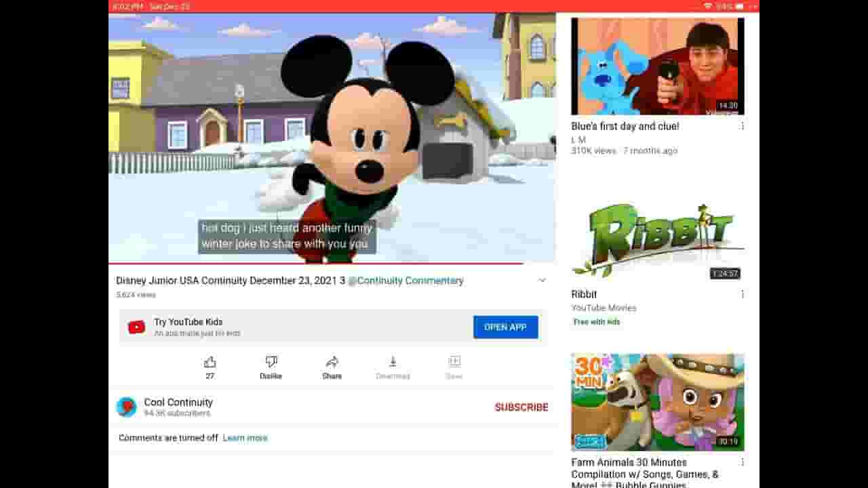
Task: Open the Cool Continuity channel avatar
Action: click(x=126, y=407)
